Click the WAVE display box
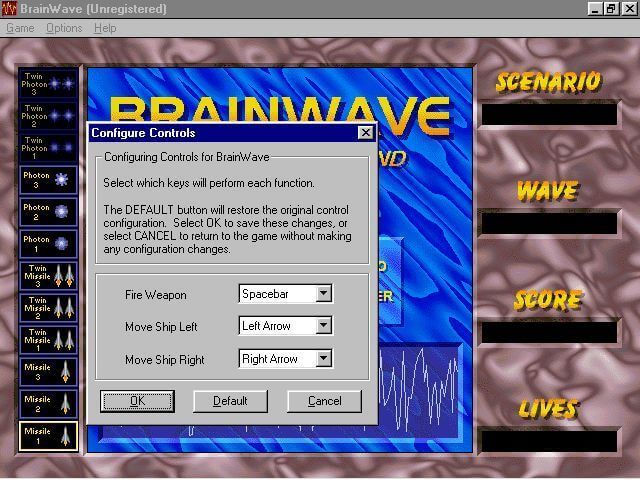 (x=549, y=223)
